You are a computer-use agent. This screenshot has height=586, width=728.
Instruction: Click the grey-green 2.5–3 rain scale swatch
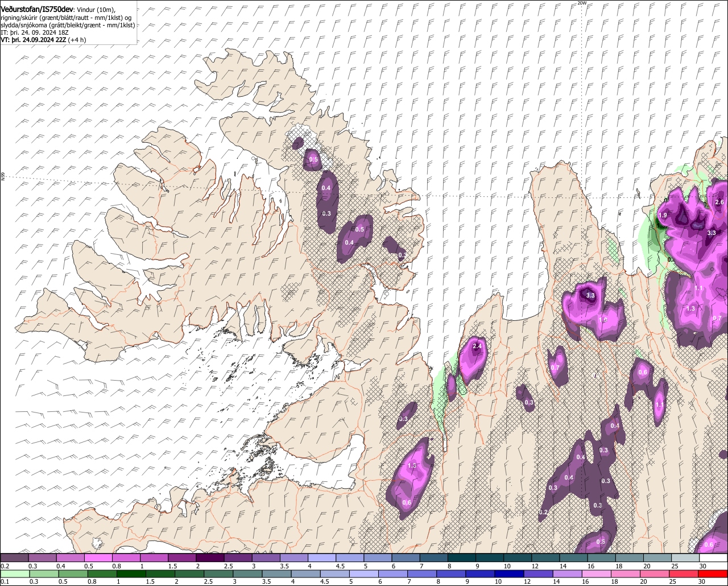(x=218, y=573)
